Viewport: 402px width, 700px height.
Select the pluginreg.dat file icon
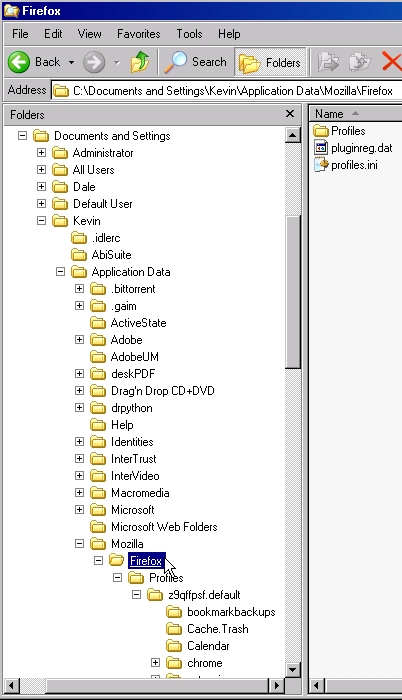pyautogui.click(x=321, y=148)
